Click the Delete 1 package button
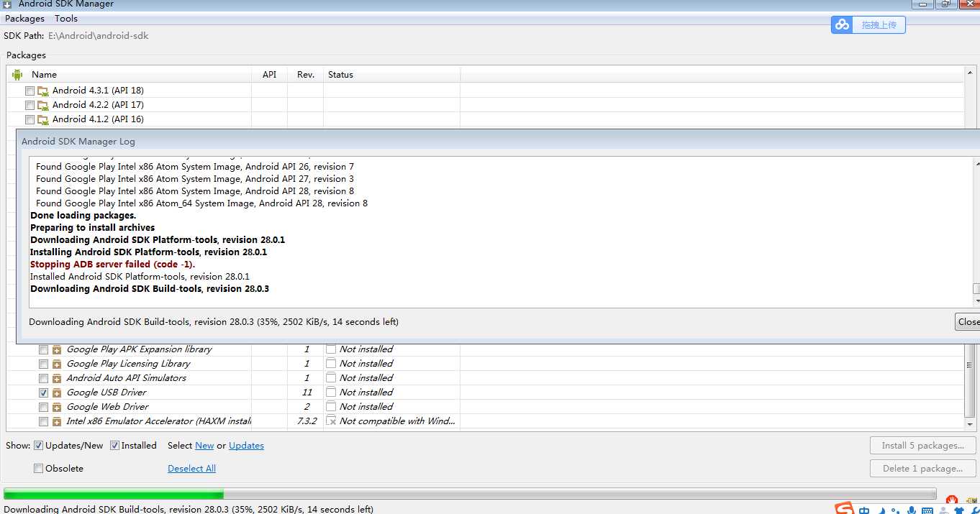This screenshot has height=514, width=980. pos(923,469)
